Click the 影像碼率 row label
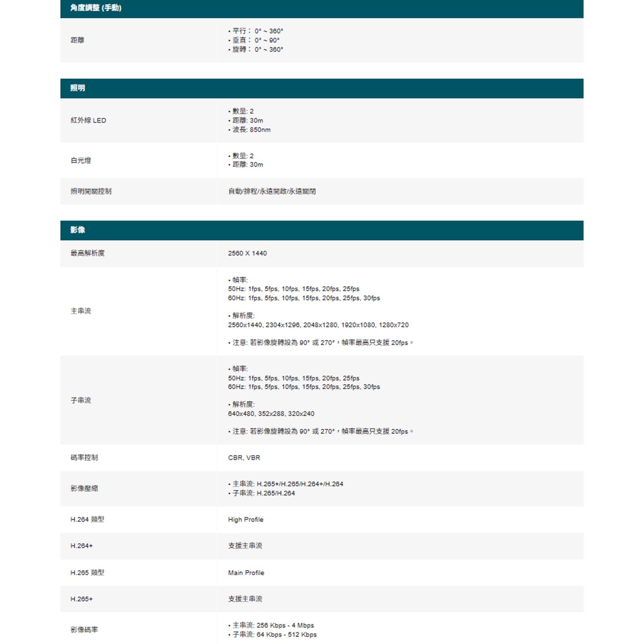 (84, 630)
